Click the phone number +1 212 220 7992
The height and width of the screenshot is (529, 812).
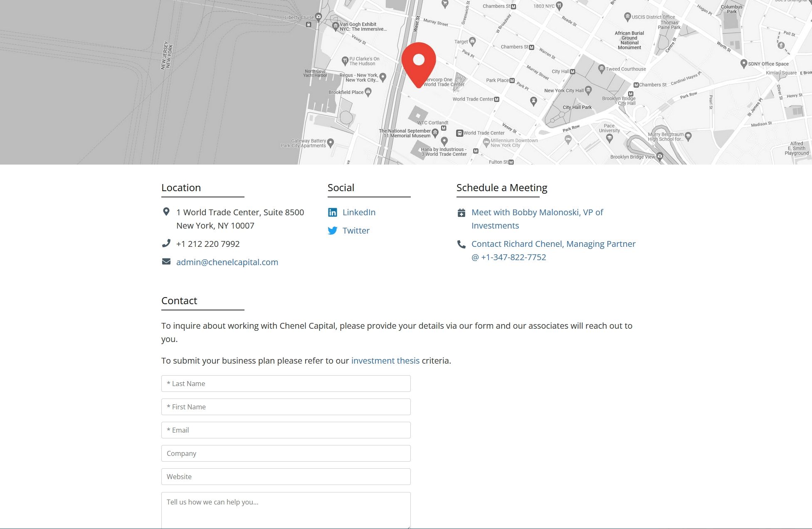[208, 244]
